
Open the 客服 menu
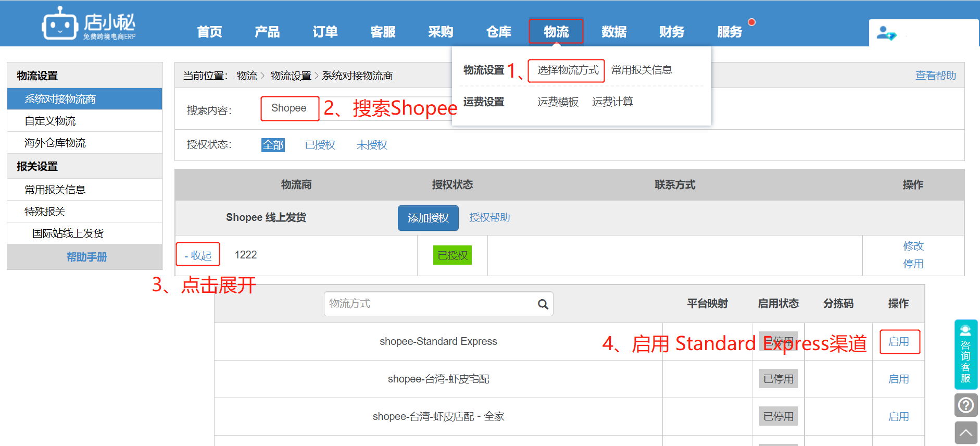click(x=383, y=32)
